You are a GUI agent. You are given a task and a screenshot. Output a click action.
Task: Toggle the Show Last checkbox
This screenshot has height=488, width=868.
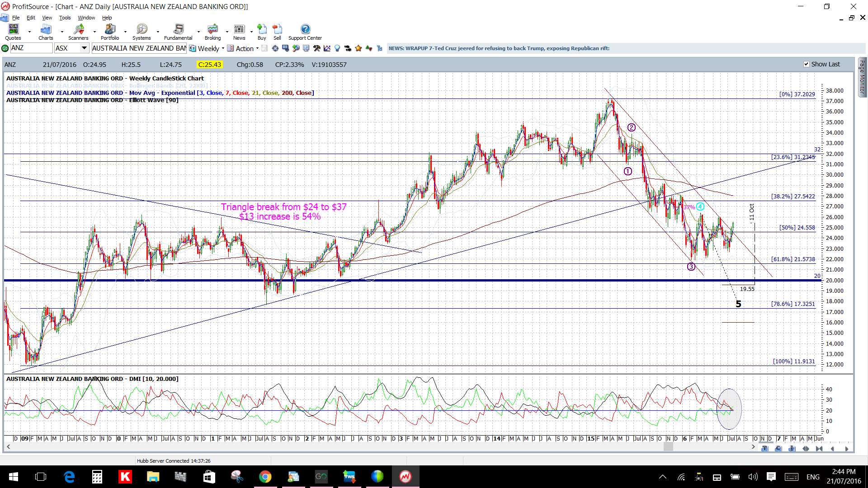point(806,64)
